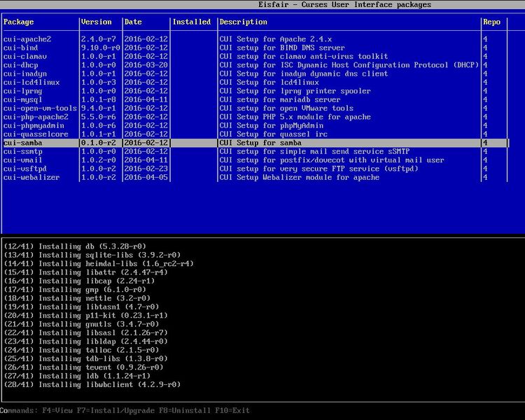525x420 pixels.
Task: Click the Package column header
Action: coord(18,22)
